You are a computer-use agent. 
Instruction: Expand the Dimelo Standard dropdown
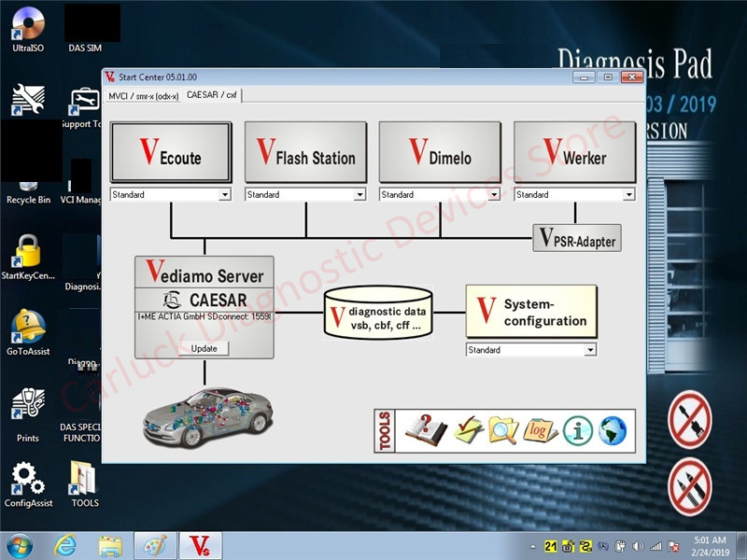click(494, 194)
